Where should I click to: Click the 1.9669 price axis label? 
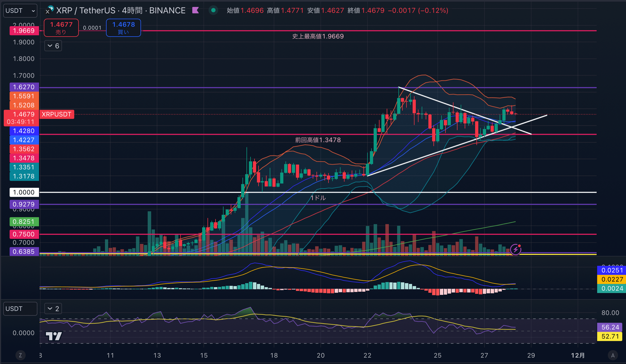(24, 31)
